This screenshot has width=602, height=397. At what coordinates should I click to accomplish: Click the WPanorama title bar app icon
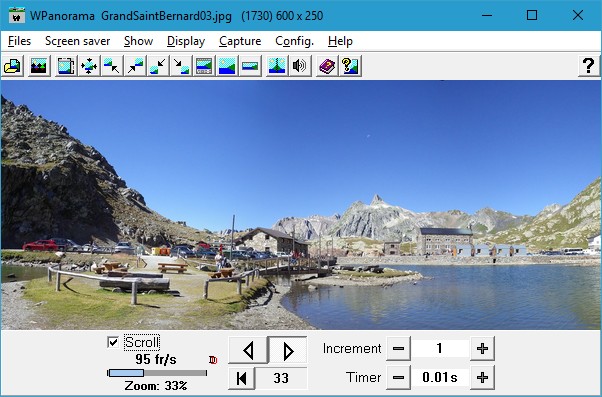click(x=17, y=16)
